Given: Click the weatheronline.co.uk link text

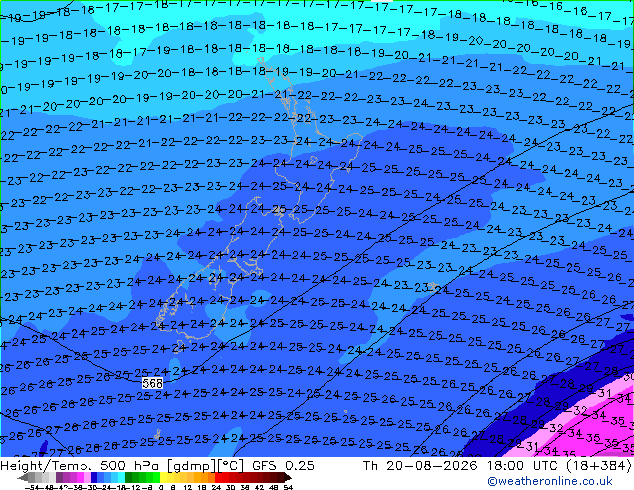Looking at the screenshot, I should point(550,481).
